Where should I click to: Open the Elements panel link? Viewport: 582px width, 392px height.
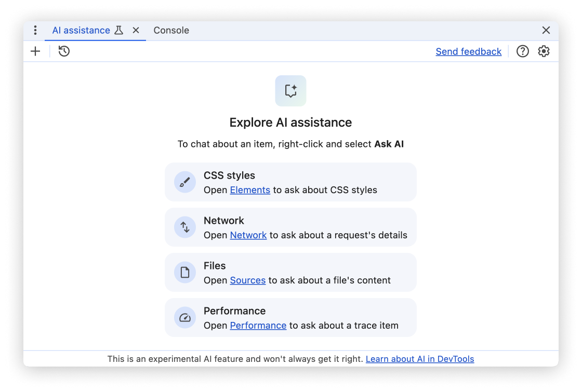(x=250, y=190)
